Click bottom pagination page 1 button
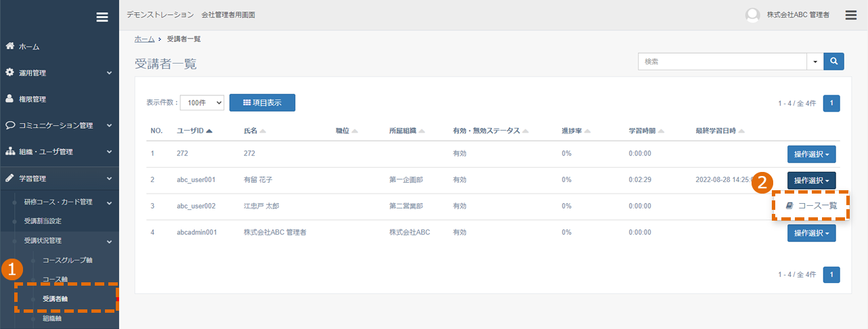The height and width of the screenshot is (329, 868). [x=832, y=274]
